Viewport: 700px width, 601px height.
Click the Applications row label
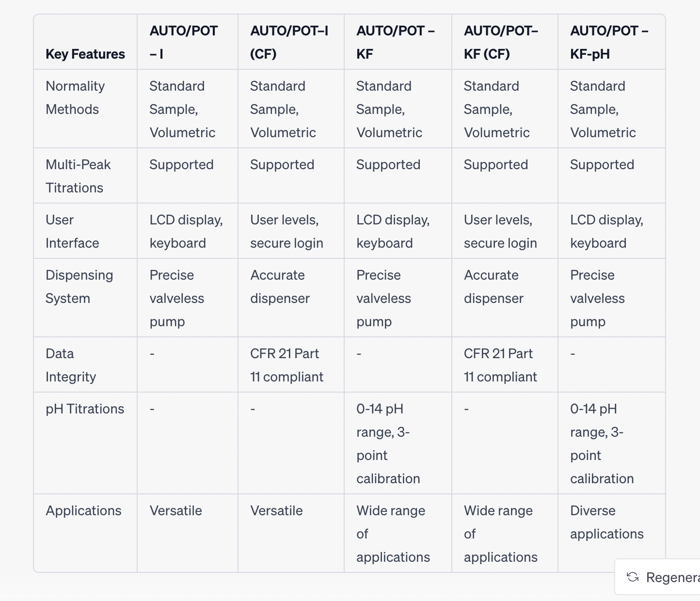pyautogui.click(x=83, y=510)
